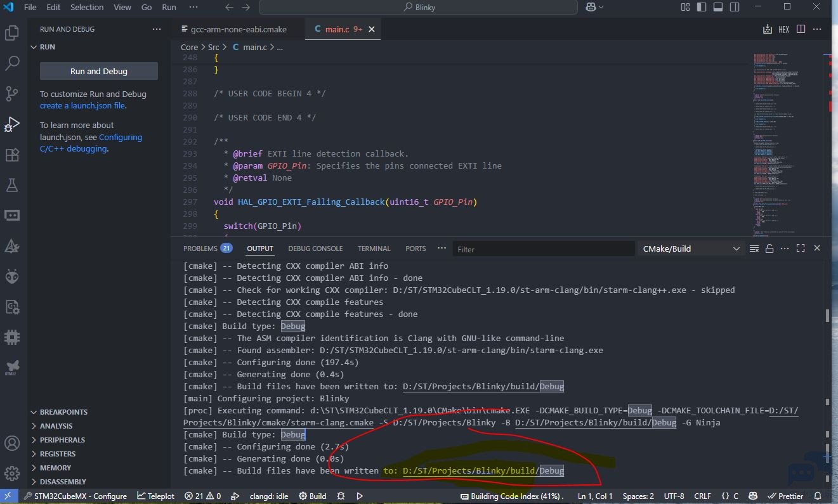Viewport: 838px width, 504px height.
Task: Open the STM32 butterfly view
Action: (x=12, y=367)
